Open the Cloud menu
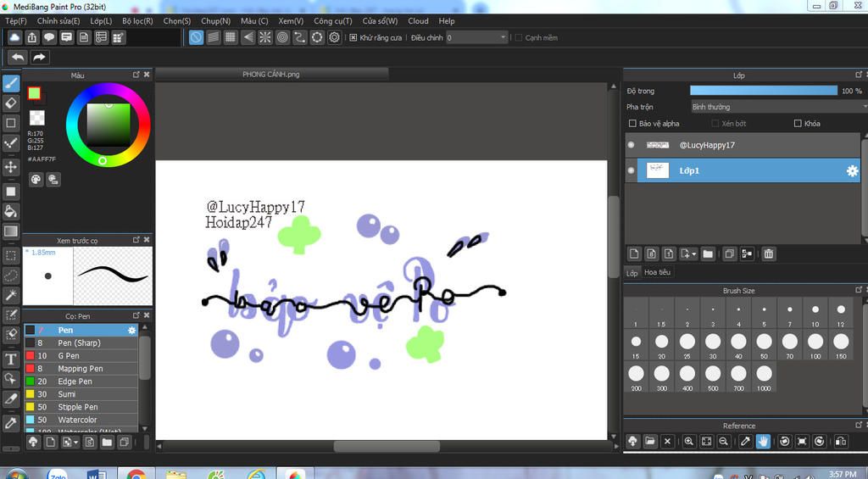Screen dimensions: 868x479 tap(418, 21)
